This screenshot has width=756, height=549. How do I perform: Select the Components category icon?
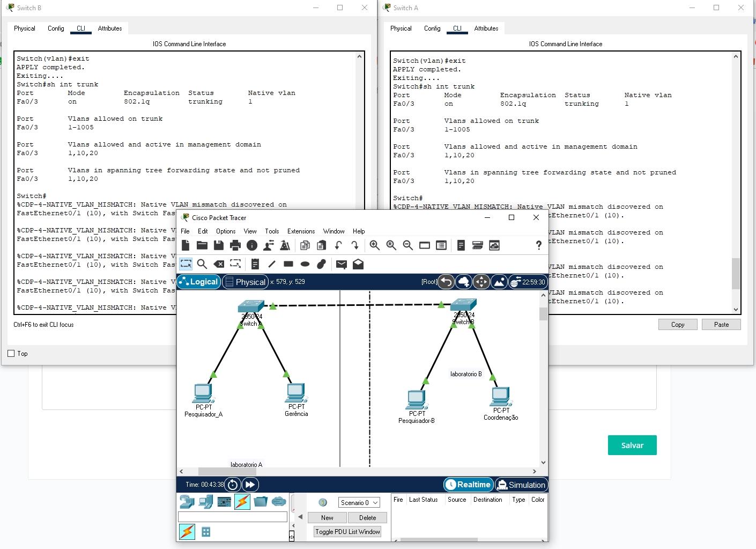pos(224,502)
